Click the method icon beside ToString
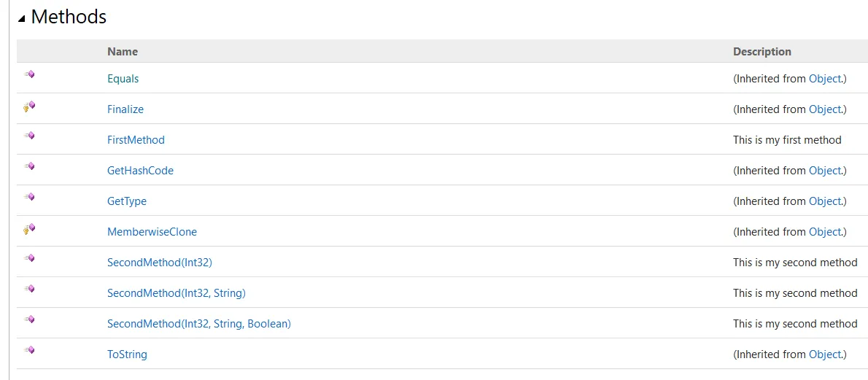Viewport: 868px width, 380px height. tap(29, 350)
